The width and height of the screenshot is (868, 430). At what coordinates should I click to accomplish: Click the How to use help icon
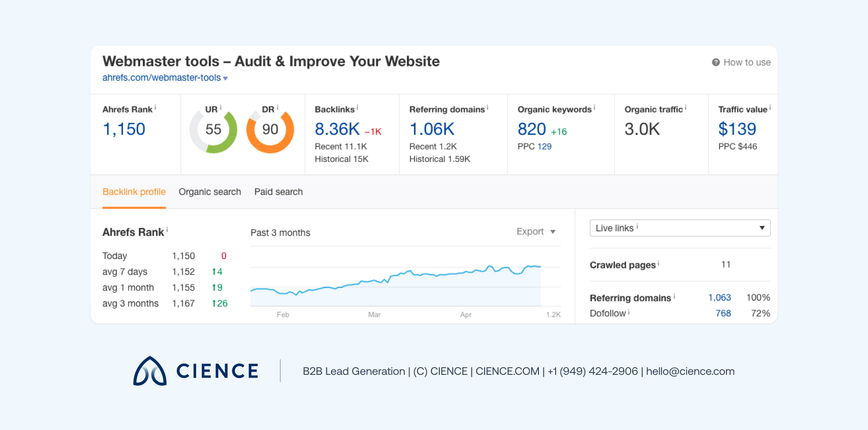tap(716, 62)
